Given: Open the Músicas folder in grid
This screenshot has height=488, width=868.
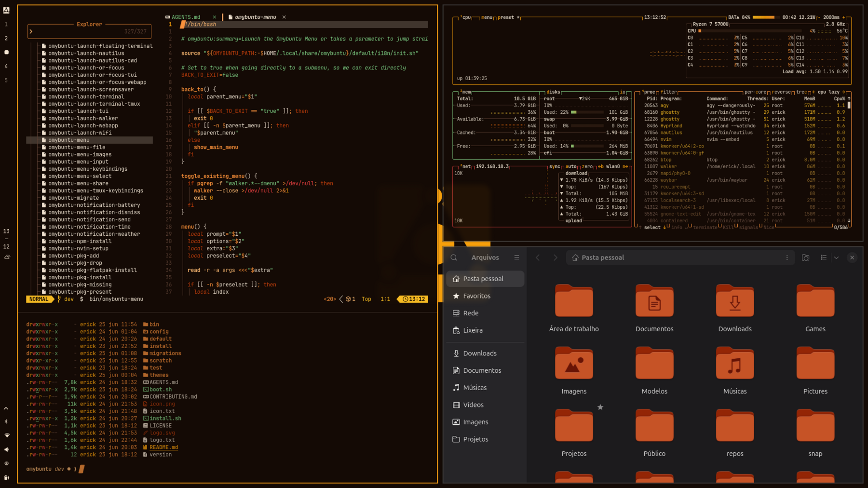Looking at the screenshot, I should pos(735,363).
